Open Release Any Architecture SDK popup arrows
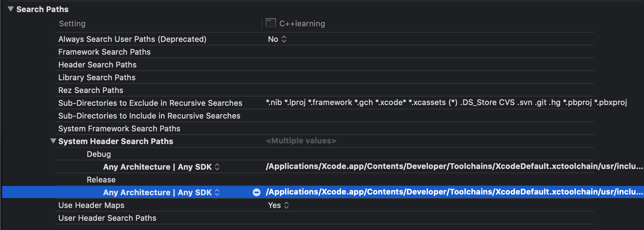This screenshot has height=230, width=644. point(217,192)
